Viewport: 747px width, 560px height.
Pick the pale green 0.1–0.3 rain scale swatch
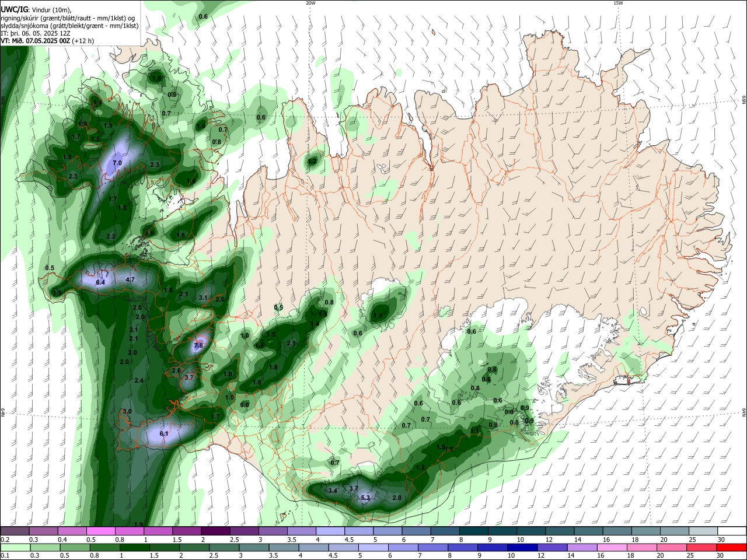click(15, 548)
